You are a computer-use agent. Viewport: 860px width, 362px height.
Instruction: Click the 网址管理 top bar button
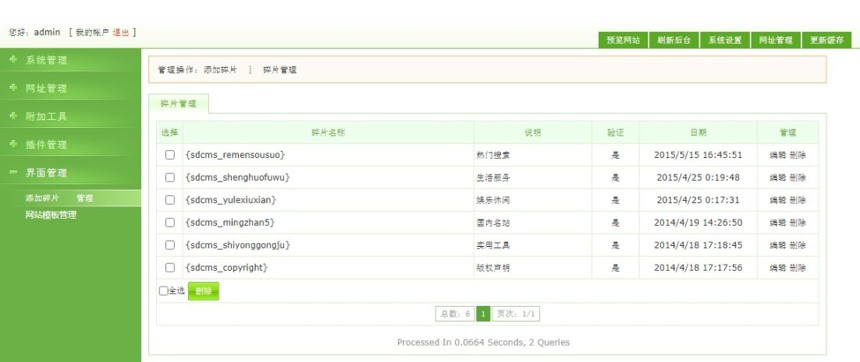point(776,41)
